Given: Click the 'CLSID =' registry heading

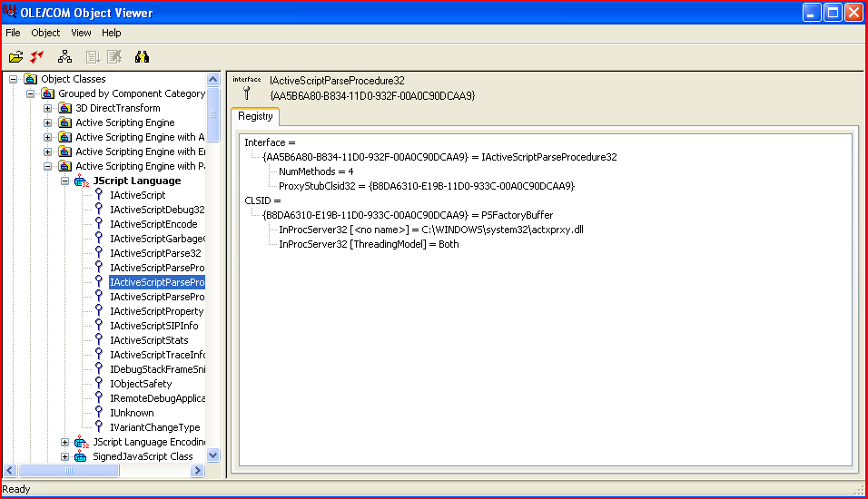Looking at the screenshot, I should [x=263, y=201].
